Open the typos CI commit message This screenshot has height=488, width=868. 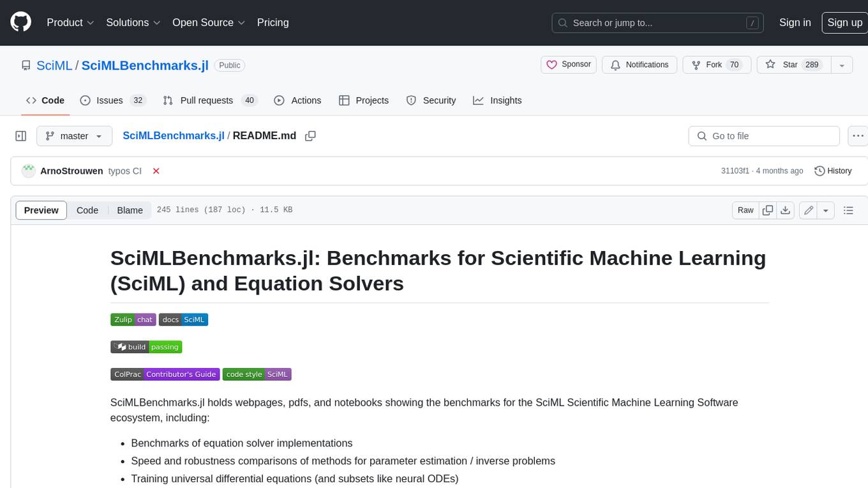pos(125,171)
